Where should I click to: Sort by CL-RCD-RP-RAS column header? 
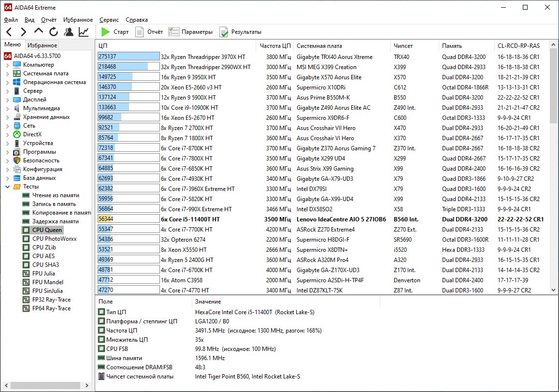pyautogui.click(x=522, y=45)
